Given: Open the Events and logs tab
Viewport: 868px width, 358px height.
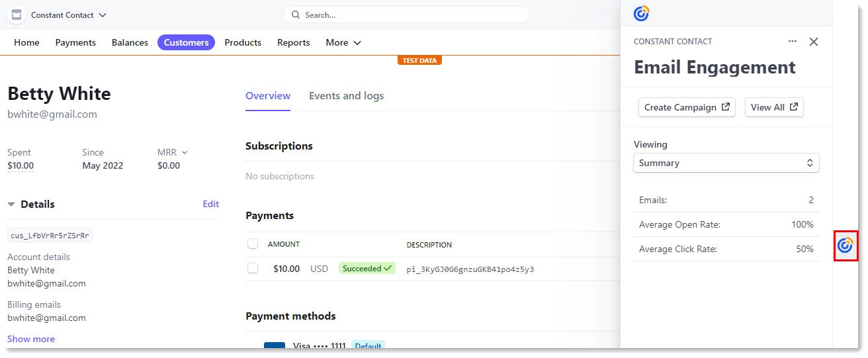Looking at the screenshot, I should [x=346, y=96].
